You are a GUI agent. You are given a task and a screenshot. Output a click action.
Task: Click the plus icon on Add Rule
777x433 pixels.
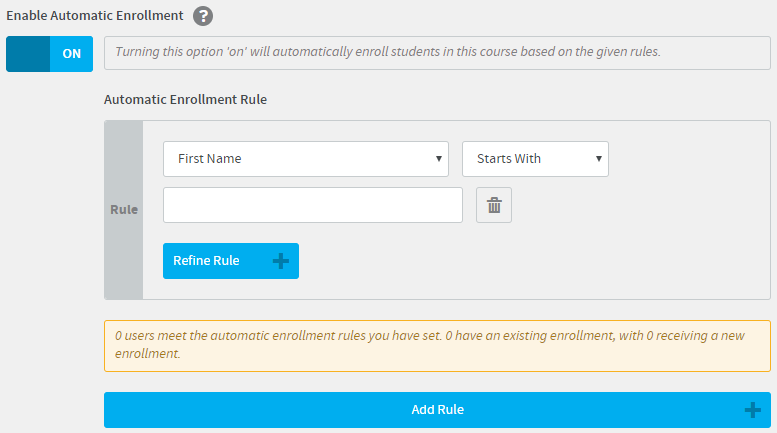[x=752, y=410]
